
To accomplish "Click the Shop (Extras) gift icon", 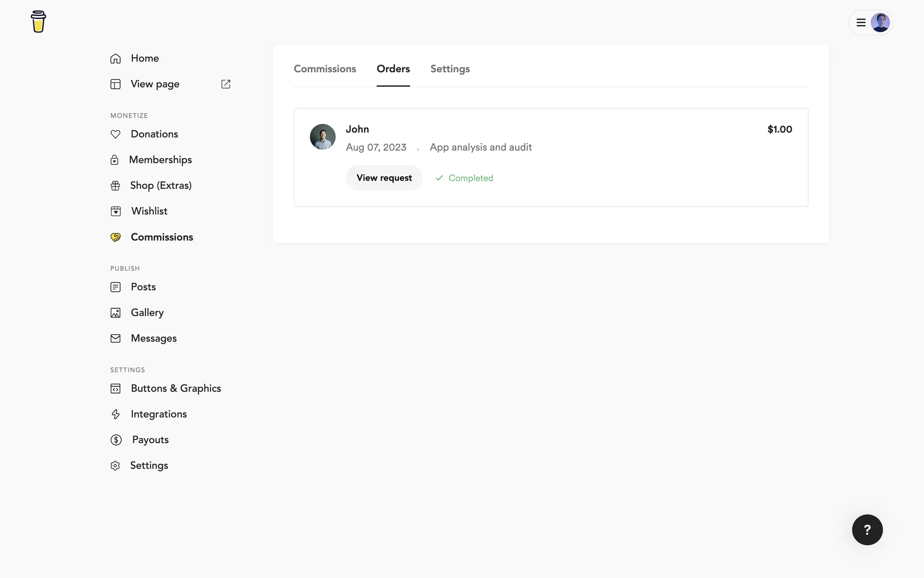I will point(115,186).
